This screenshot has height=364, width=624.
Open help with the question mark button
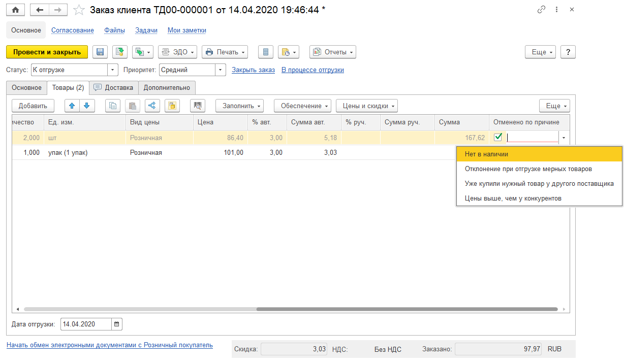[x=568, y=52]
